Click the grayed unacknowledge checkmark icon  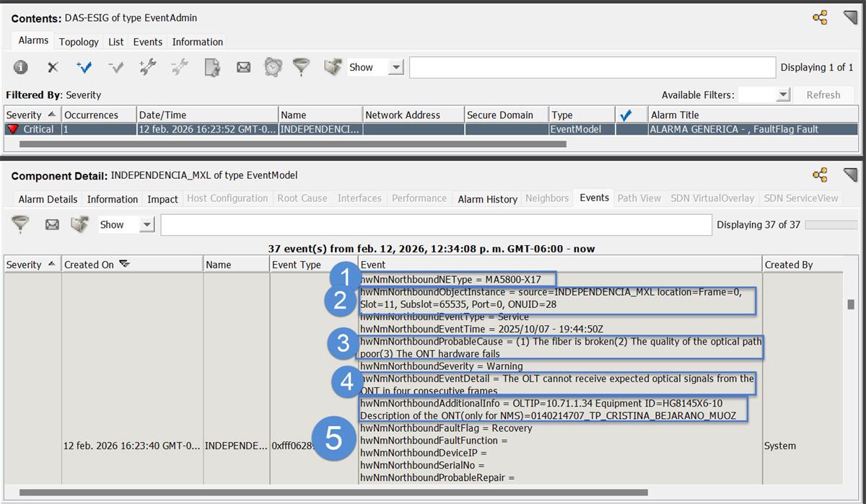click(x=116, y=67)
